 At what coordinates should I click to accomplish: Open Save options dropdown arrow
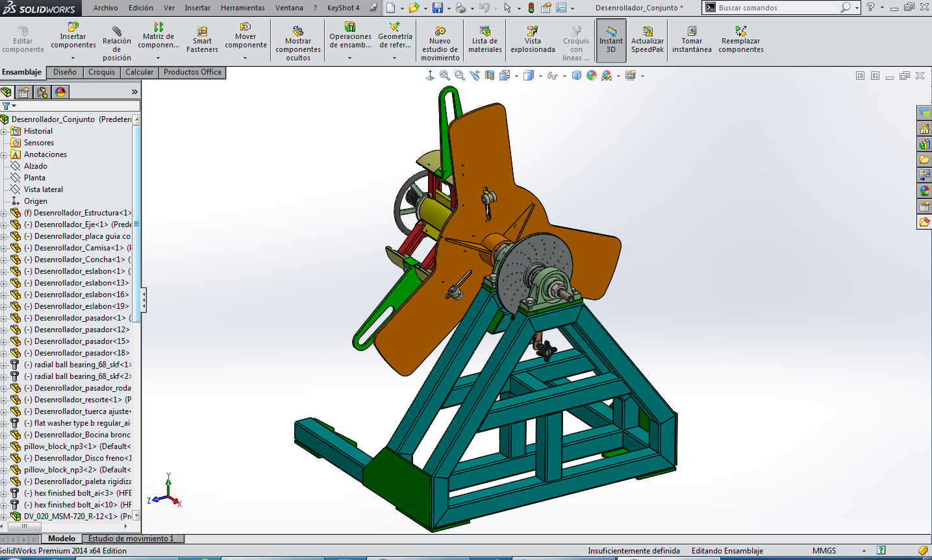tap(449, 8)
